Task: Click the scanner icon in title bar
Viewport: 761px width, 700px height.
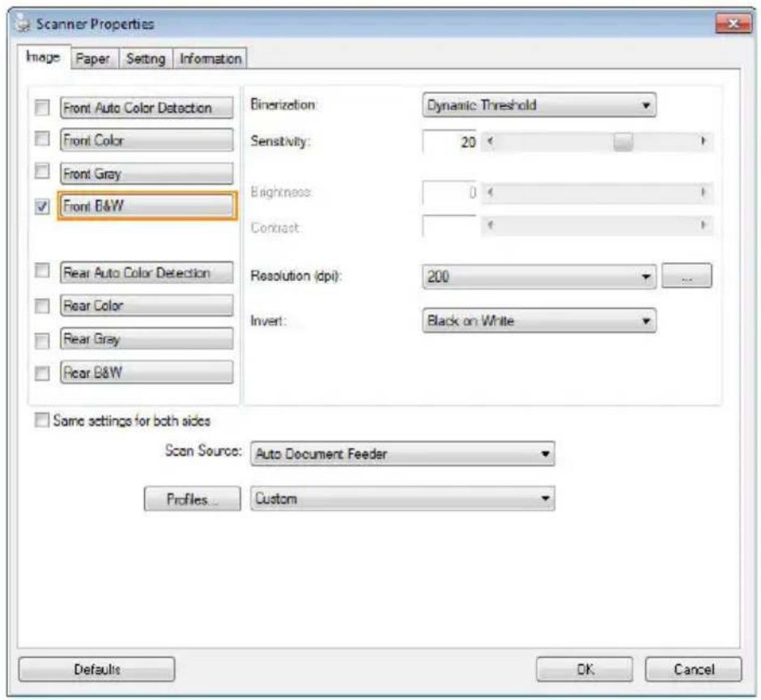Action: pos(21,23)
